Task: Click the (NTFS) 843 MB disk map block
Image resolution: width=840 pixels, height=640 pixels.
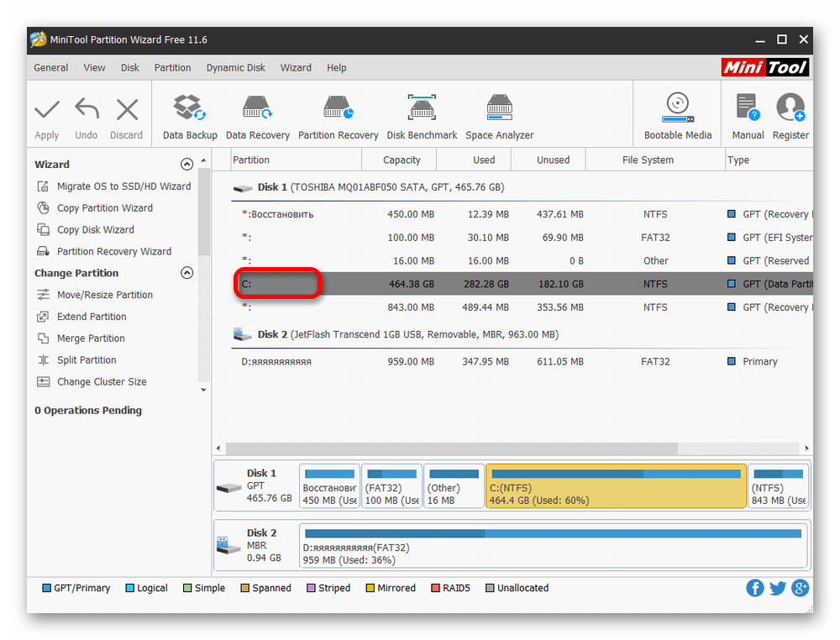Action: pos(778,486)
